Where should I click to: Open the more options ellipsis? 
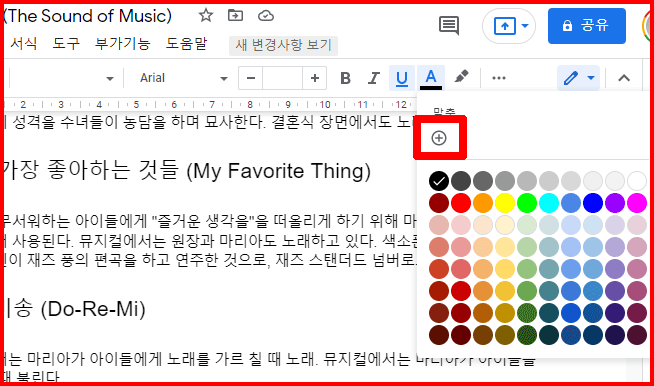pos(499,78)
